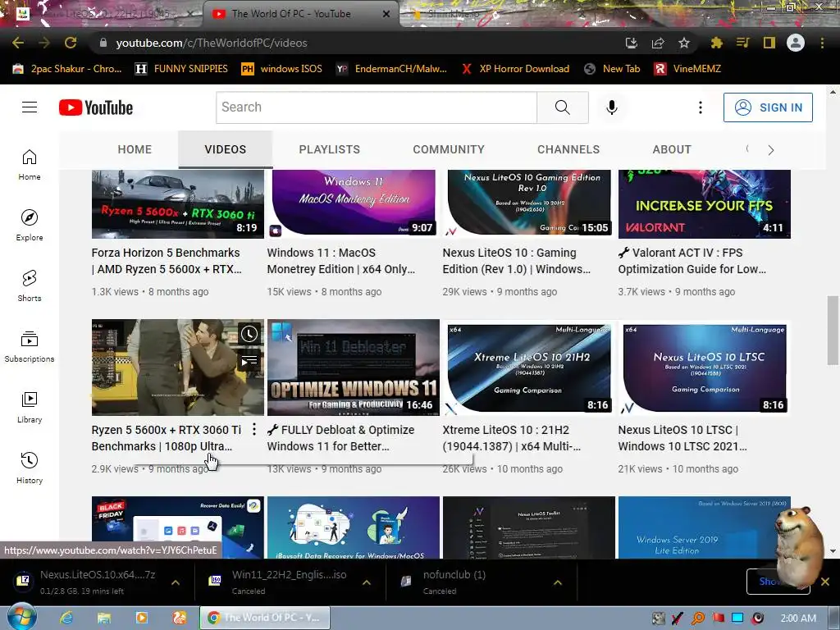The image size is (840, 630).
Task: Open Library in the sidebar
Action: coord(30,407)
